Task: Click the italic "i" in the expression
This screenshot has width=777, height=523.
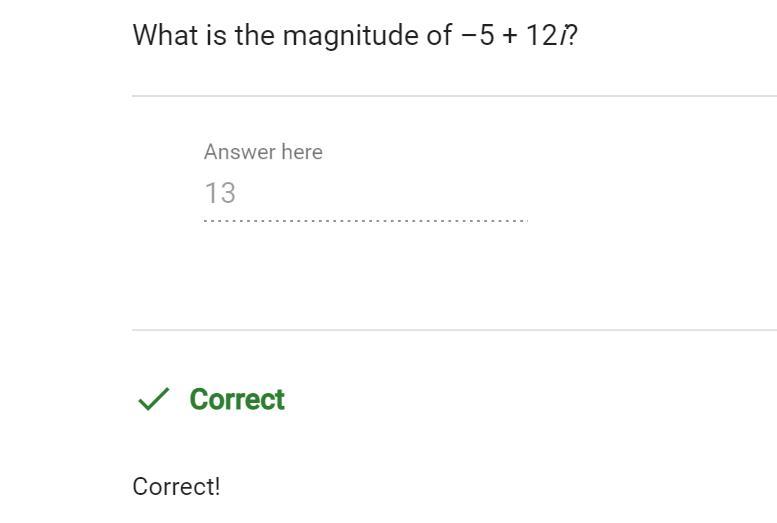Action: coord(561,36)
